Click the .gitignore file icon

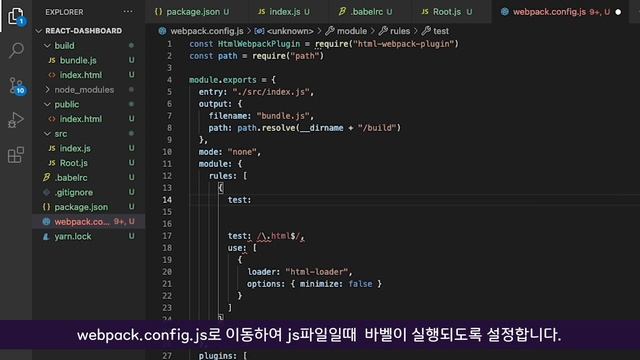tap(47, 192)
